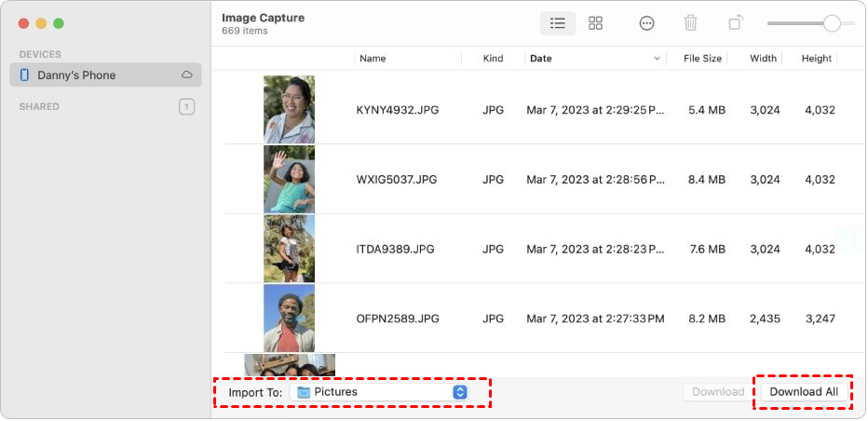Screen dimensions: 868x421
Task: Click the Pictures folder icon in Import To
Action: pos(304,392)
